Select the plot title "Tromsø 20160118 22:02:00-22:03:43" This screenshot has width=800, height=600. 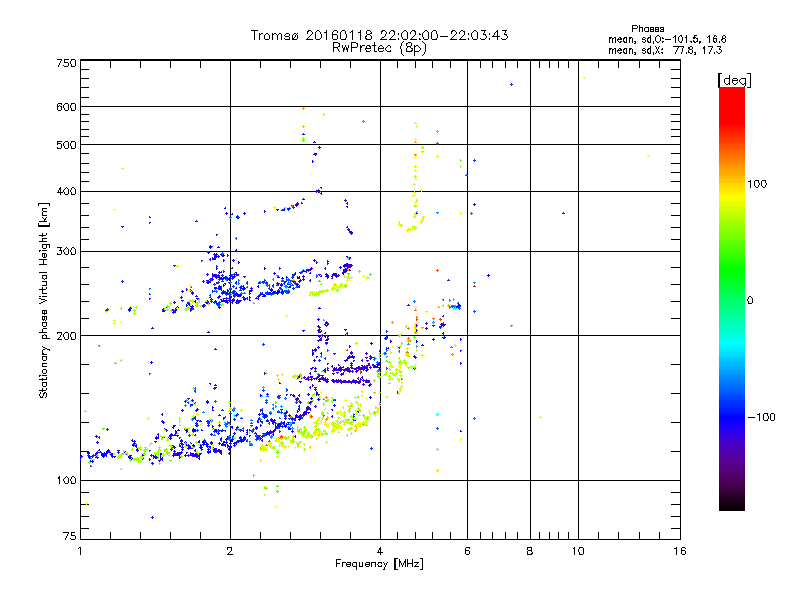[379, 35]
